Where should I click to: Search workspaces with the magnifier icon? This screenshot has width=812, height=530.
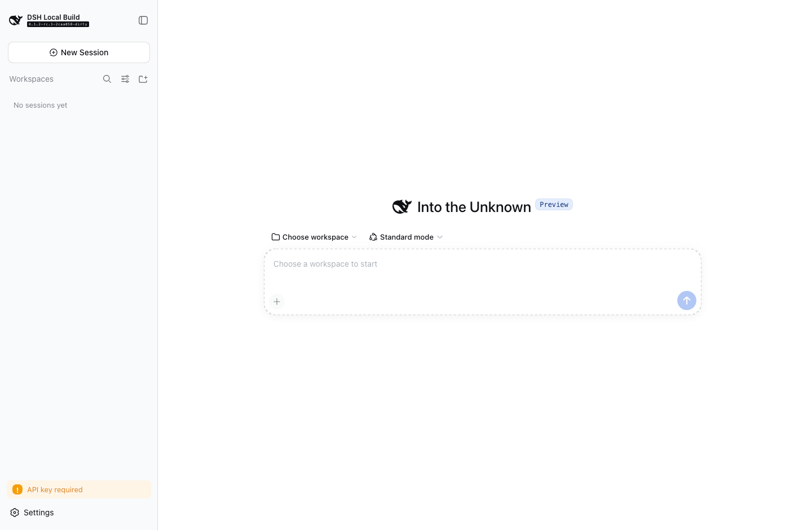tap(107, 79)
